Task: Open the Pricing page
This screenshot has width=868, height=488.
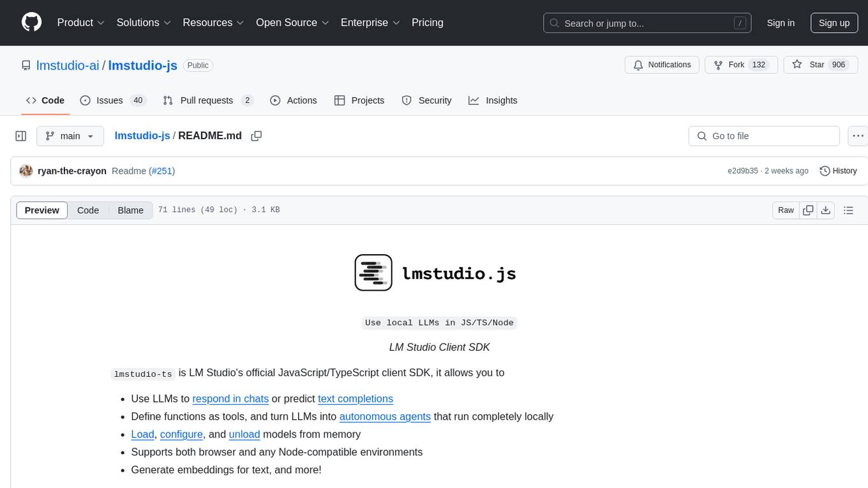Action: pos(428,22)
